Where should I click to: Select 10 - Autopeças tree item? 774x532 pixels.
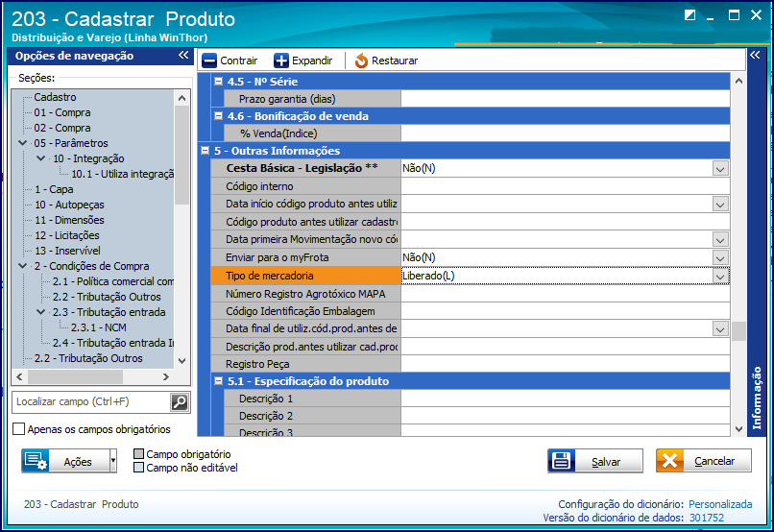[x=69, y=205]
